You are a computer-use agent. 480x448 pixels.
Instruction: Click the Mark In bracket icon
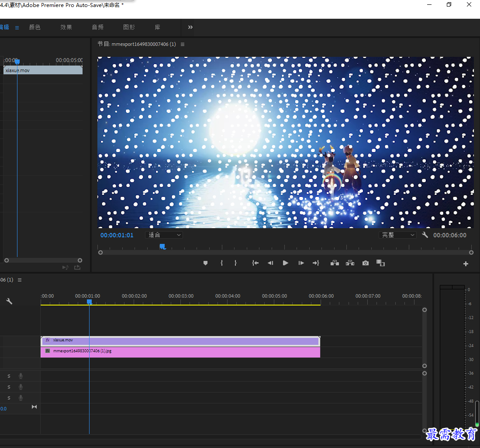(x=221, y=263)
